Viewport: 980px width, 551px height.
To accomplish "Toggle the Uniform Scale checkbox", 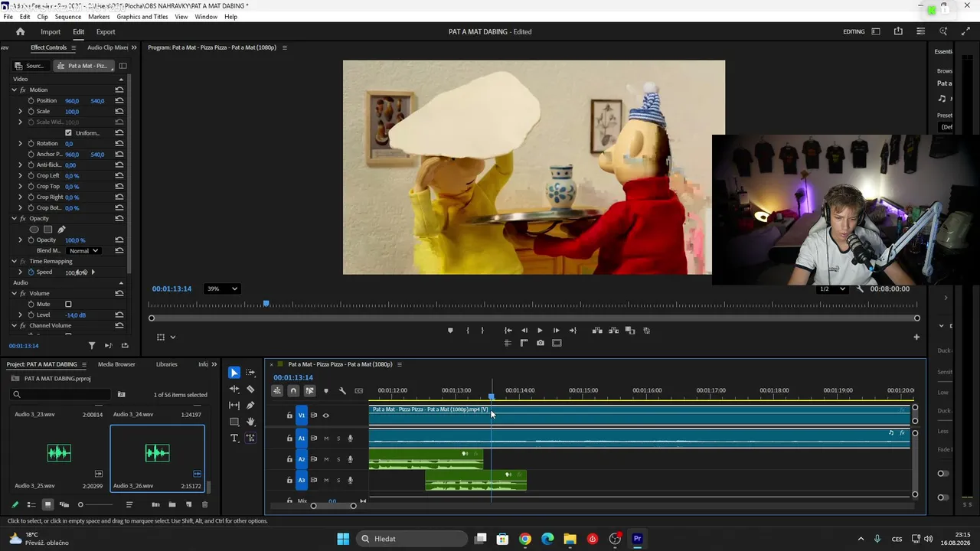I will click(68, 133).
